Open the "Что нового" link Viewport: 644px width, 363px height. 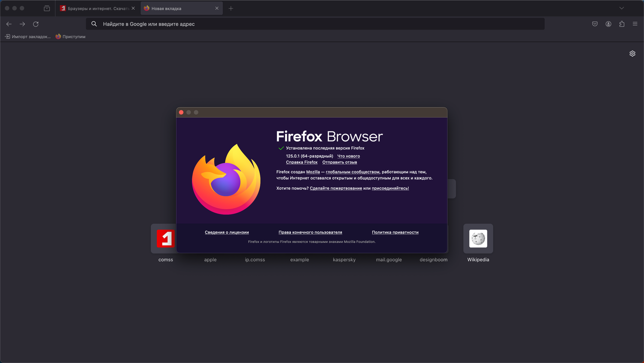click(x=349, y=156)
